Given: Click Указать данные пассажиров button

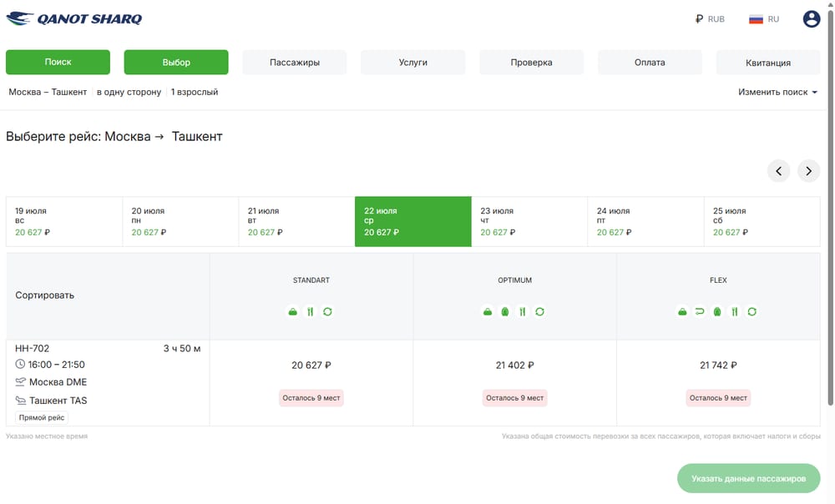Looking at the screenshot, I should (x=749, y=478).
